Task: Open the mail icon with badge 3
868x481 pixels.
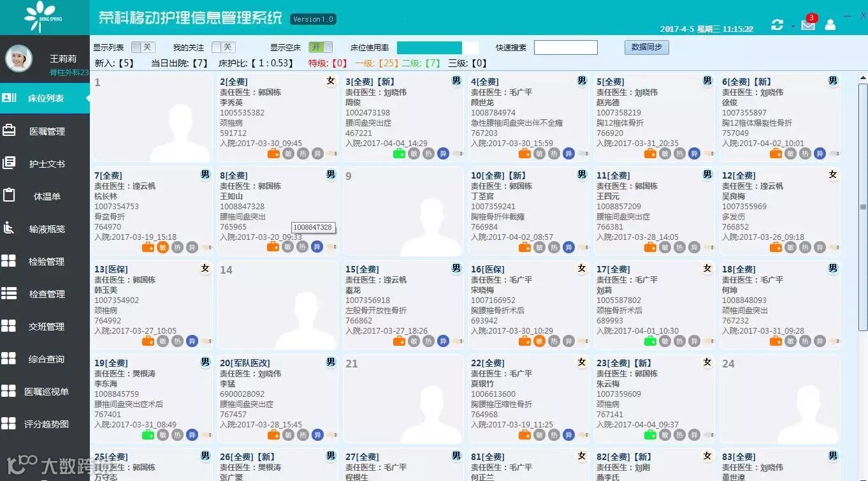Action: click(808, 24)
